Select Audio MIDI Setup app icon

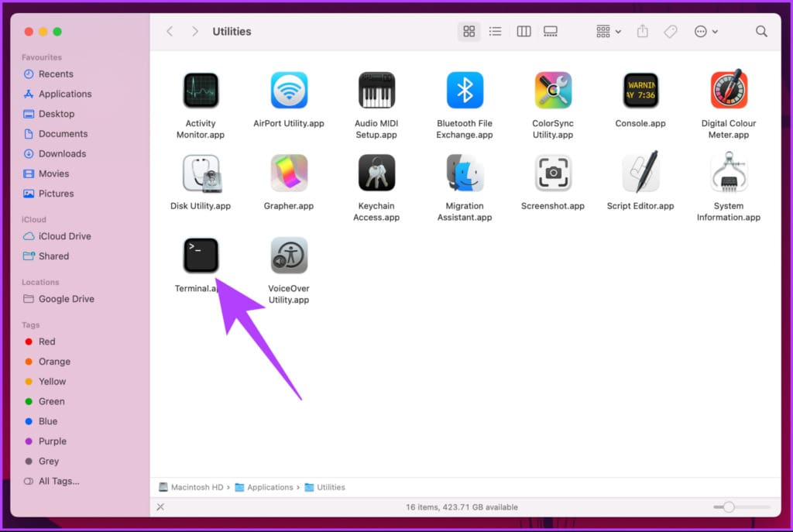click(376, 91)
